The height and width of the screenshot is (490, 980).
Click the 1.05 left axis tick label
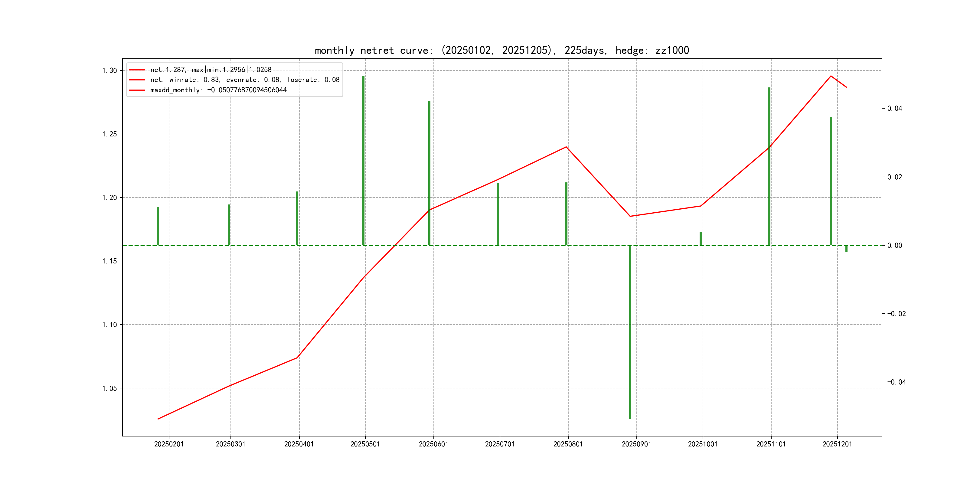109,388
